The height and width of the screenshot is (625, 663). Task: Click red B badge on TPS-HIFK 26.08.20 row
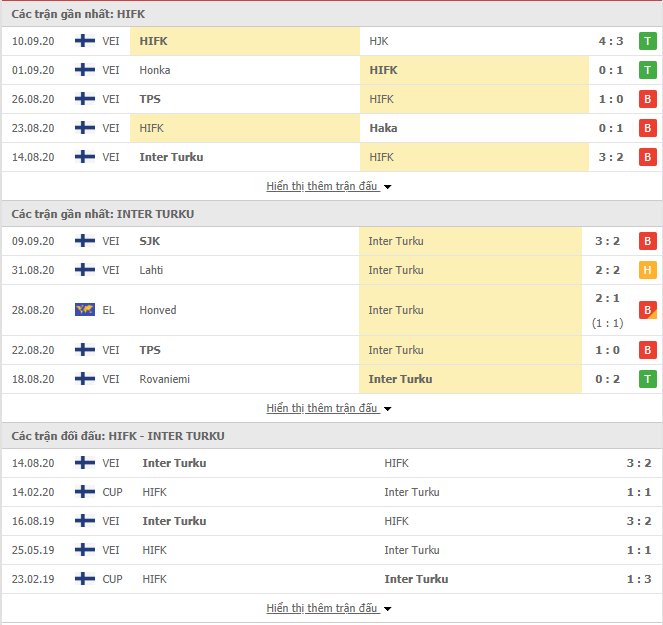647,99
